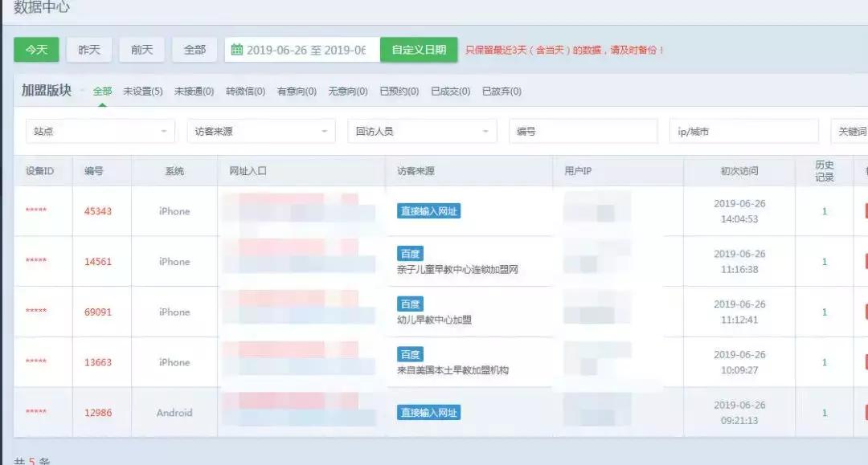This screenshot has height=465, width=868.
Task: Select the 已放弃(0) filter tab
Action: coord(502,91)
